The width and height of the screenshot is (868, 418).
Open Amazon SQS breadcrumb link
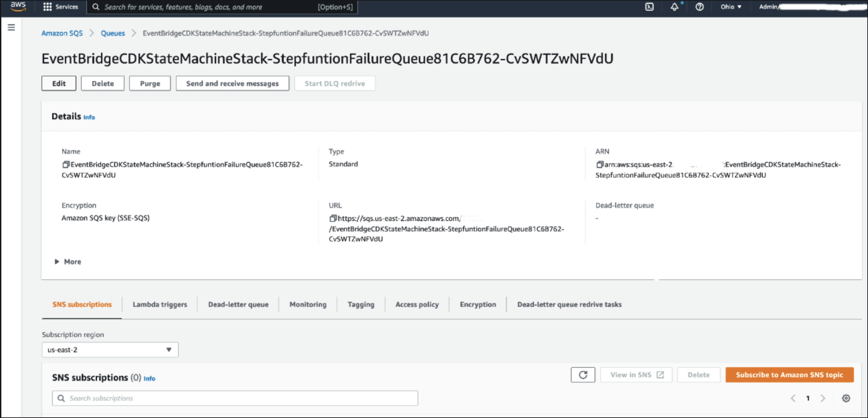pos(62,33)
